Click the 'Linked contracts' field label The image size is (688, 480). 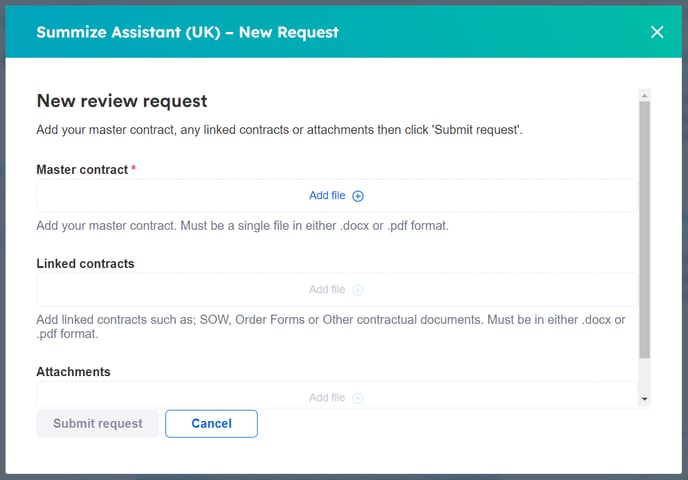click(x=85, y=264)
